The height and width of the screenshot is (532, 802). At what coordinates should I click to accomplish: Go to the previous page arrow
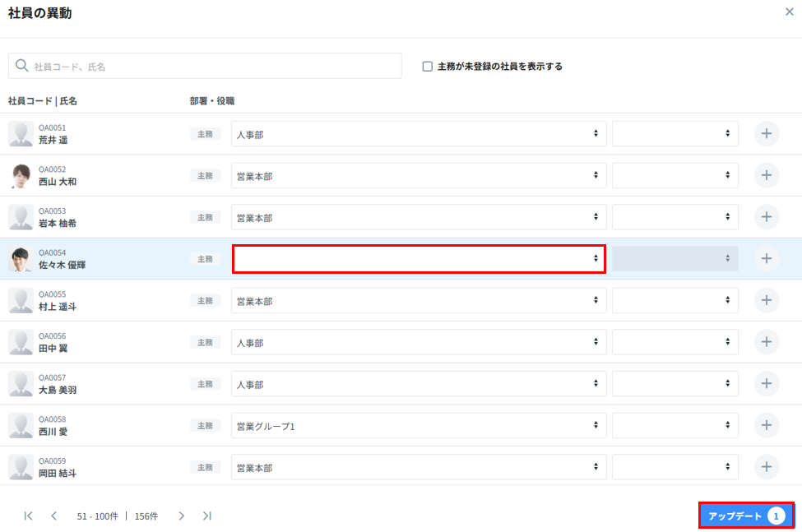54,516
